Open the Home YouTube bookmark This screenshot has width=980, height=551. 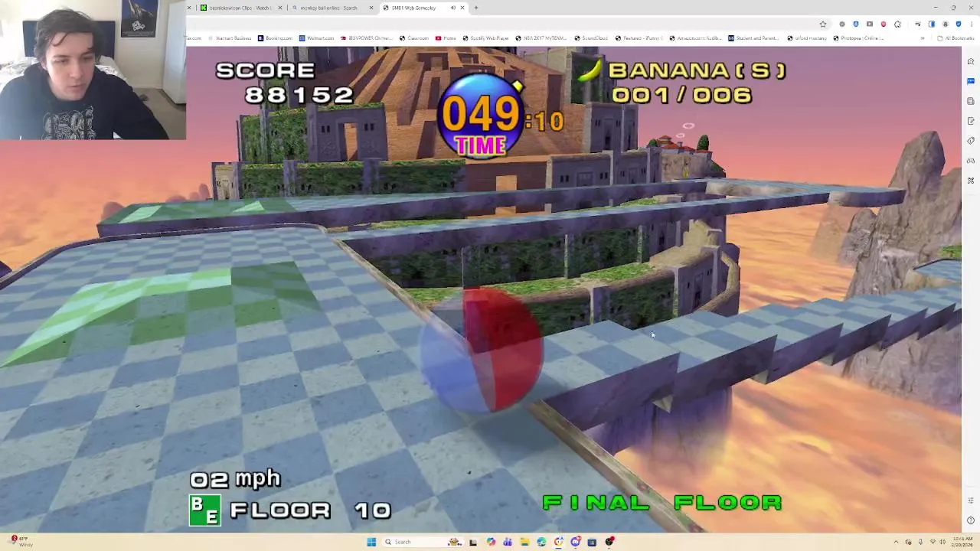click(446, 38)
